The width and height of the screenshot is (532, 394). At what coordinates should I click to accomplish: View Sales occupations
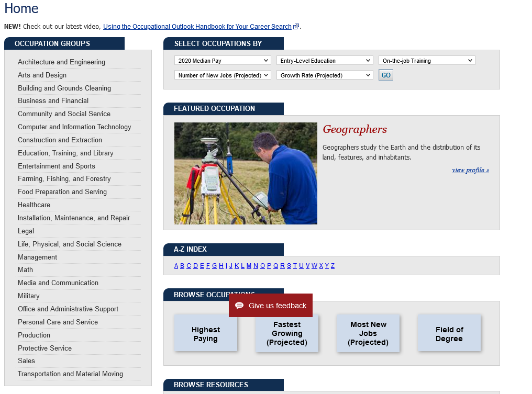[26, 361]
